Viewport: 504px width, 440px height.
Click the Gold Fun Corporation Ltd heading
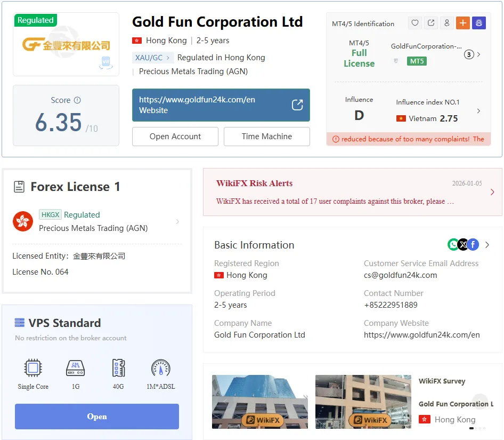coord(217,22)
